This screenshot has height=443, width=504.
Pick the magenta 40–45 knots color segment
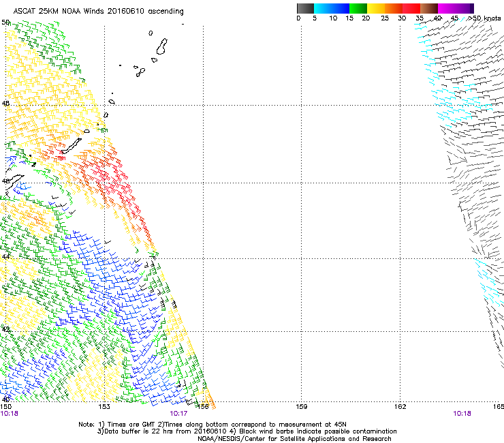[446, 8]
